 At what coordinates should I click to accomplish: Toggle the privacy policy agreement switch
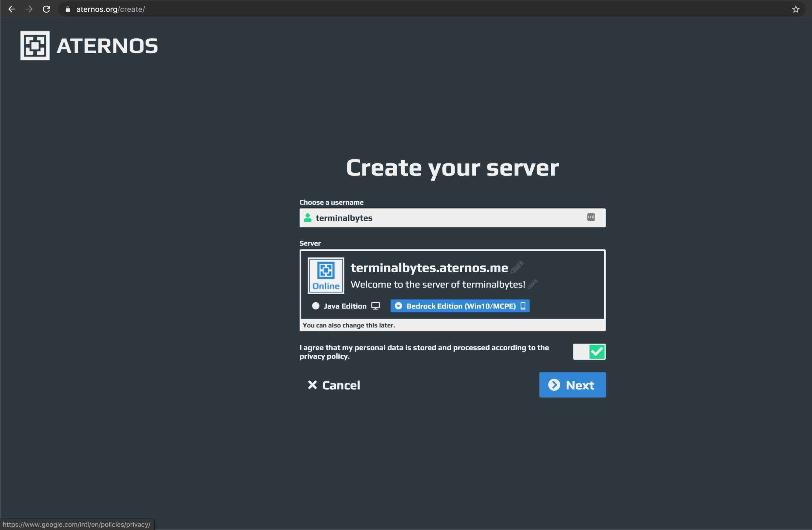(589, 352)
